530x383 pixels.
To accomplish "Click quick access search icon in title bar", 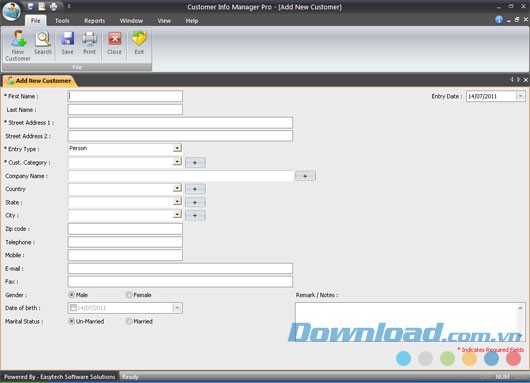I will (x=42, y=6).
